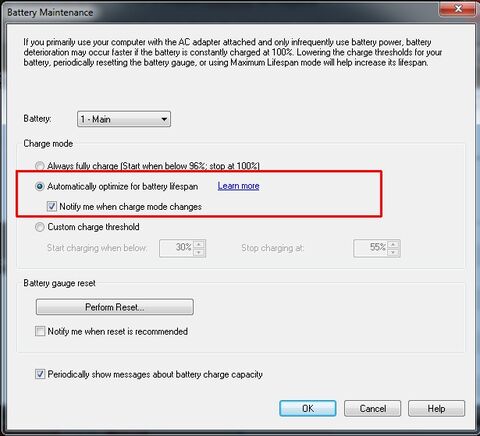Open the Battery selection dropdown
The image size is (480, 436).
(124, 119)
